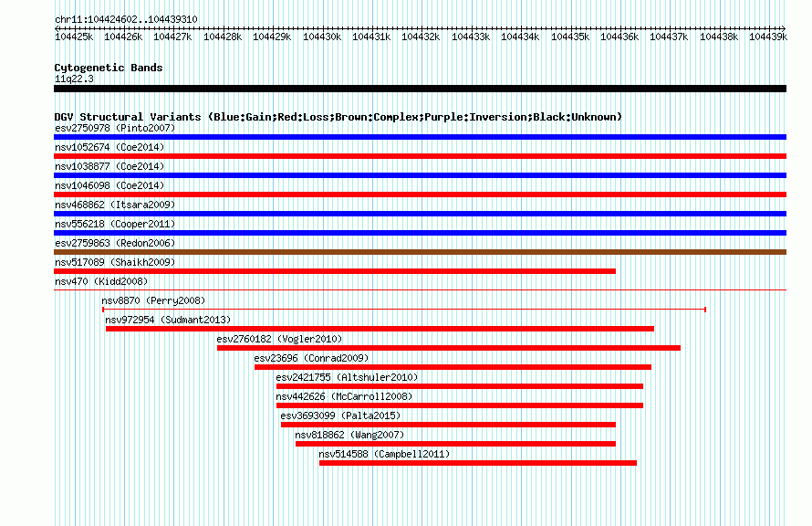Open the nsv556218 (Cooper2011) label
Image resolution: width=812 pixels, height=526 pixels.
click(x=115, y=224)
